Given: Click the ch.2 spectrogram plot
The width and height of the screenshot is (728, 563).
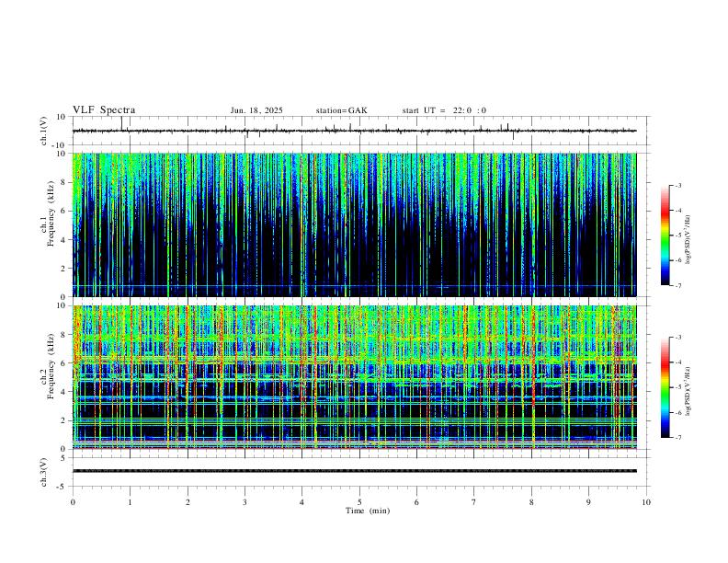Looking at the screenshot, I should click(x=354, y=377).
